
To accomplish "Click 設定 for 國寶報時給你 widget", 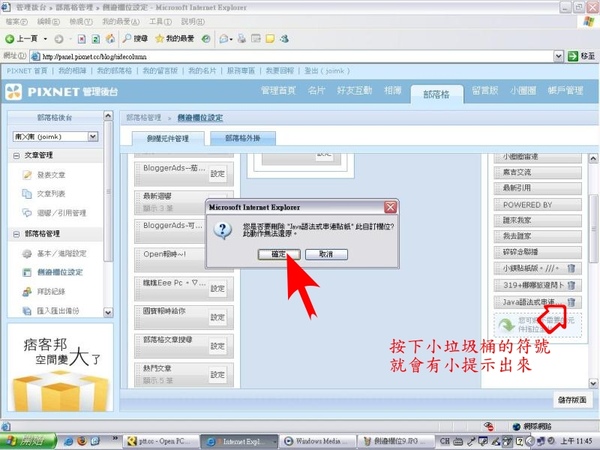I will tap(217, 317).
